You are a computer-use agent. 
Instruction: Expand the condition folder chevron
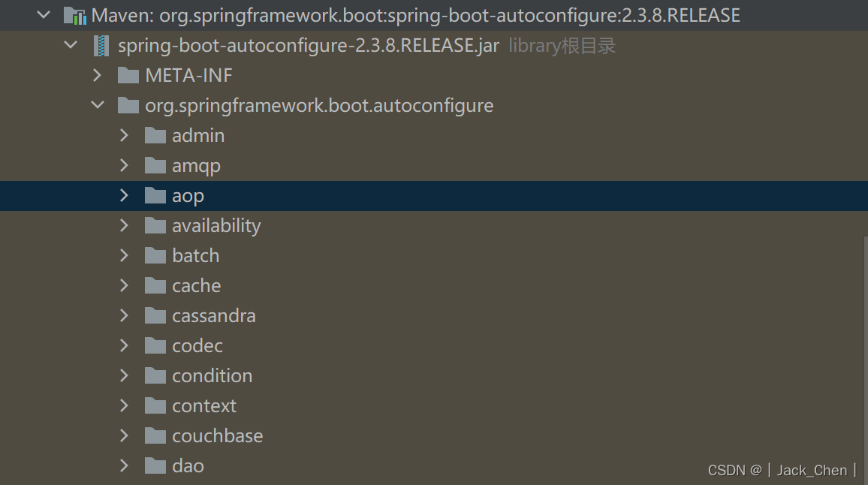click(124, 375)
